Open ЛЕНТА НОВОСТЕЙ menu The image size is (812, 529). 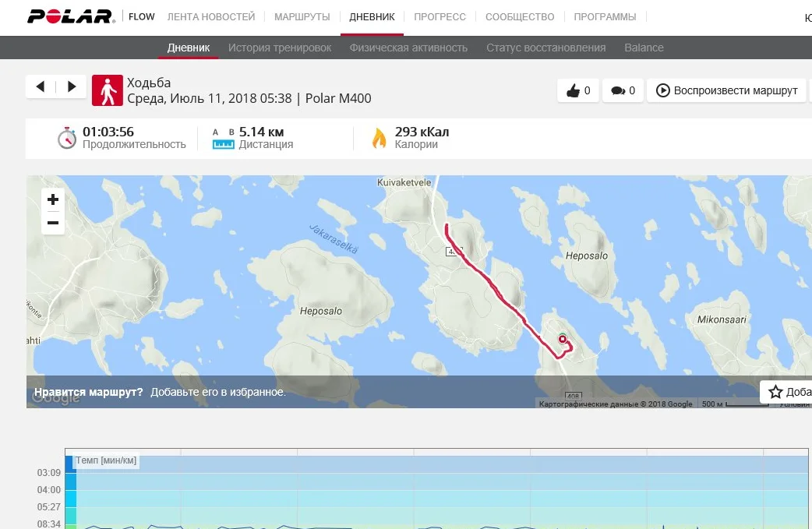click(211, 17)
